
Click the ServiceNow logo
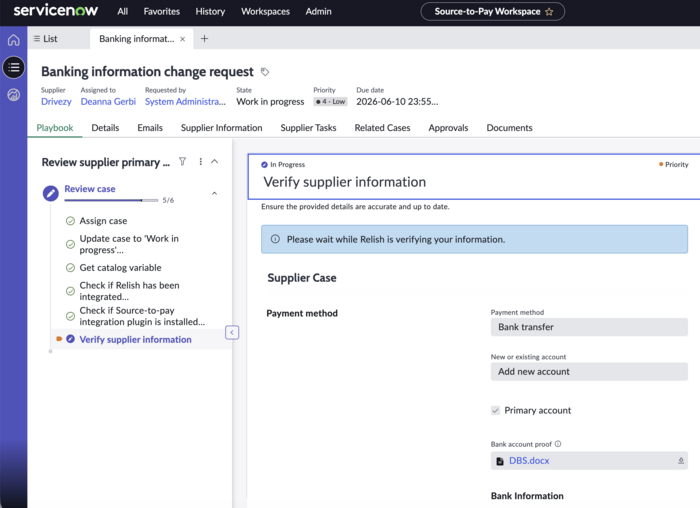coord(55,11)
